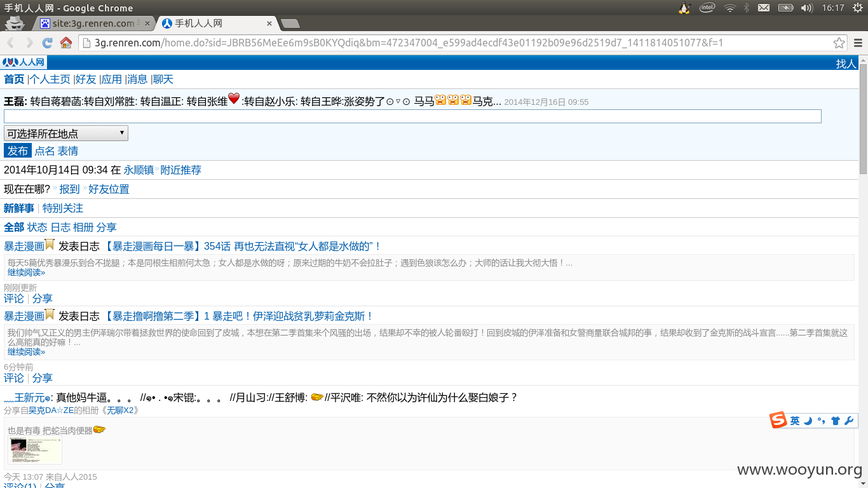Filter feed by 相册
Image resolution: width=868 pixels, height=488 pixels.
83,227
